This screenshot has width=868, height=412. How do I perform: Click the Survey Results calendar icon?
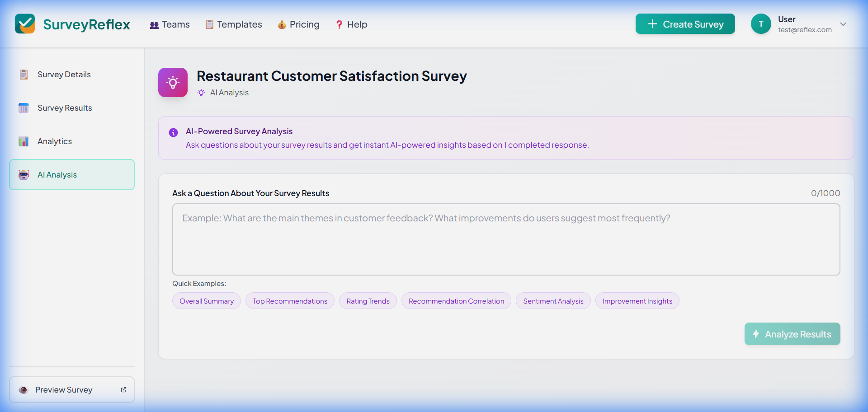[24, 108]
